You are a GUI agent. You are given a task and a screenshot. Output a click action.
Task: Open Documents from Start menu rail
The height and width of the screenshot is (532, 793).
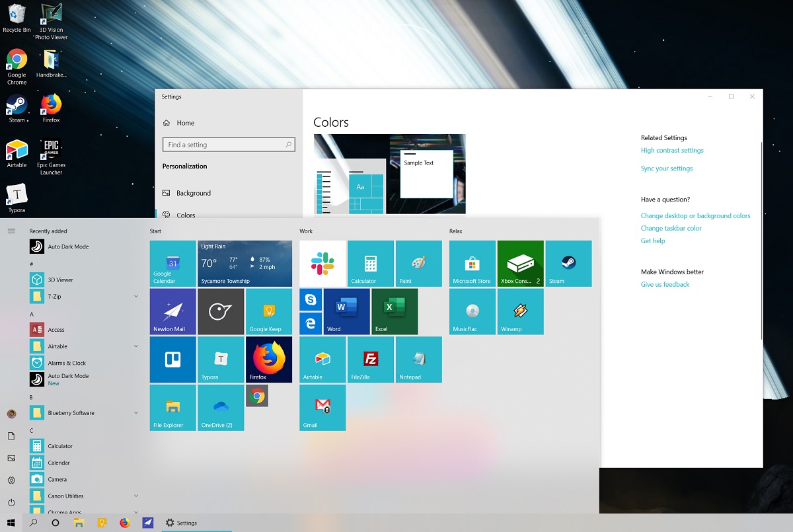point(11,436)
